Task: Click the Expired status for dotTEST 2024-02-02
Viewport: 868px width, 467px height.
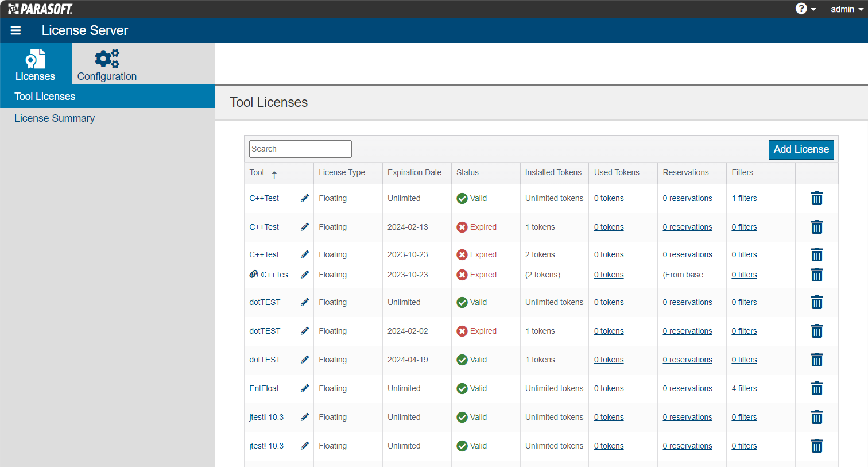Action: coord(476,331)
